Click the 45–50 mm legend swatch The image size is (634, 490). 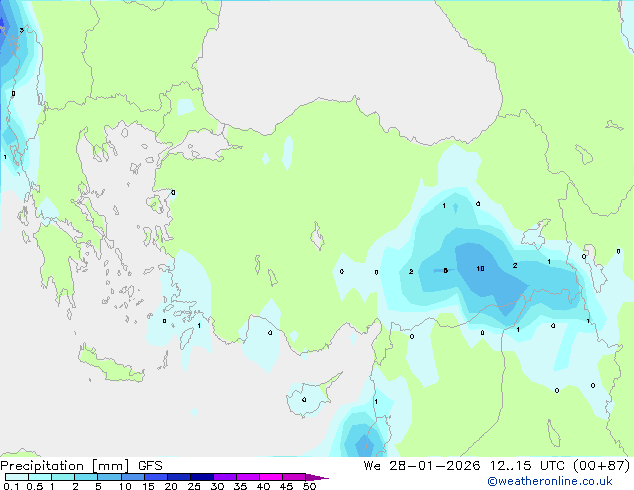point(294,477)
